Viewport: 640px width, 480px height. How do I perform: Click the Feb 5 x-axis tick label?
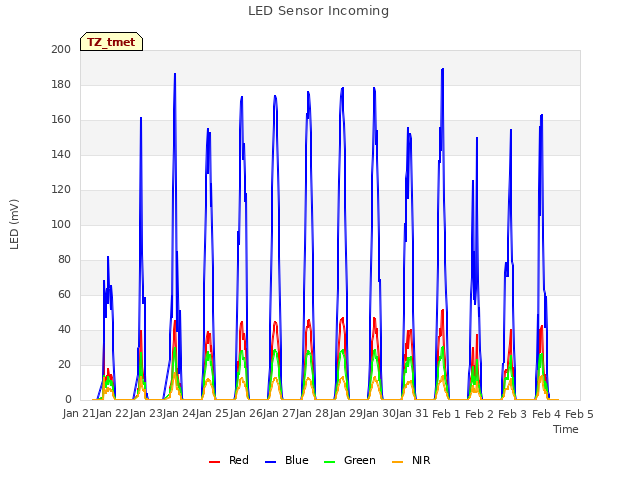coord(579,414)
